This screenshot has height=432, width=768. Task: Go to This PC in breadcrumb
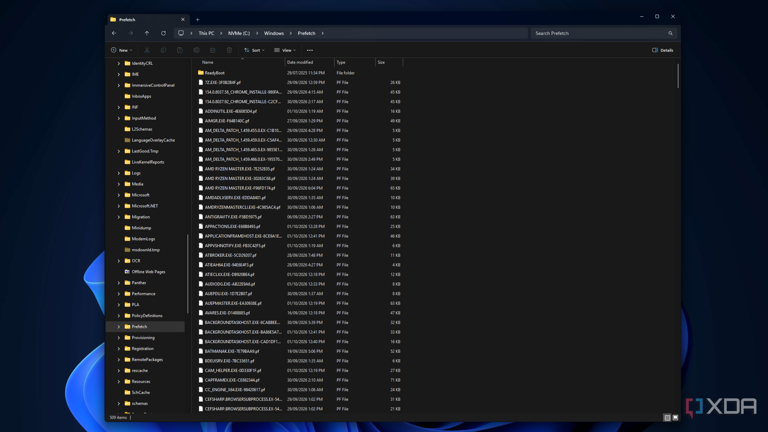(206, 33)
